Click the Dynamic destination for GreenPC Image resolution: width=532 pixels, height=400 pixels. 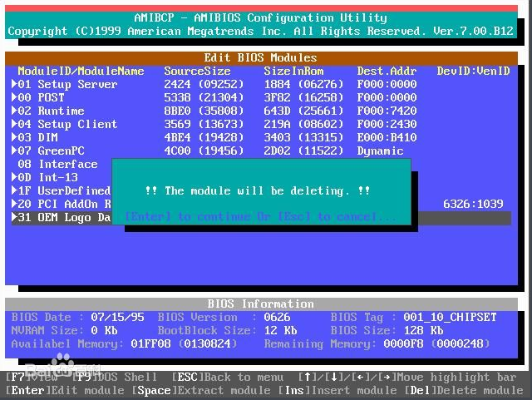[380, 151]
